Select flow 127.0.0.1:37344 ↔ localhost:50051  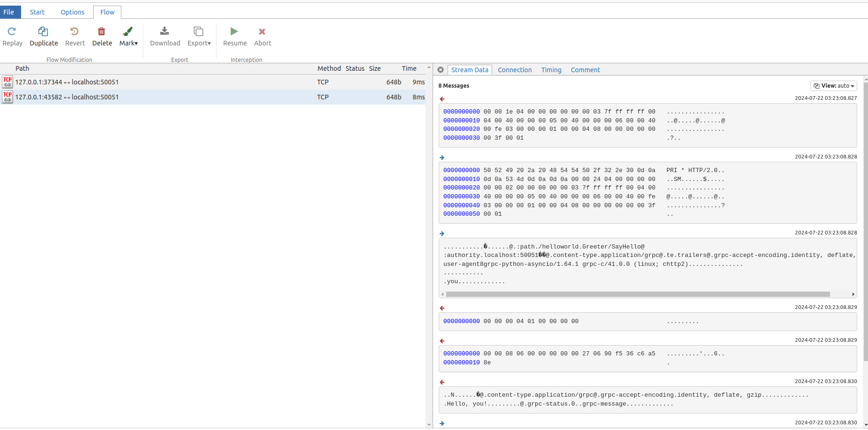(213, 82)
